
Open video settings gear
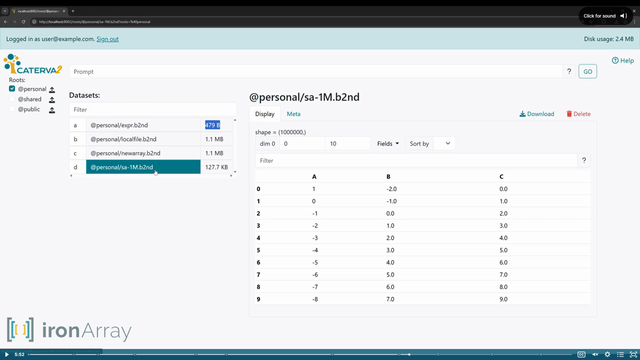point(607,354)
